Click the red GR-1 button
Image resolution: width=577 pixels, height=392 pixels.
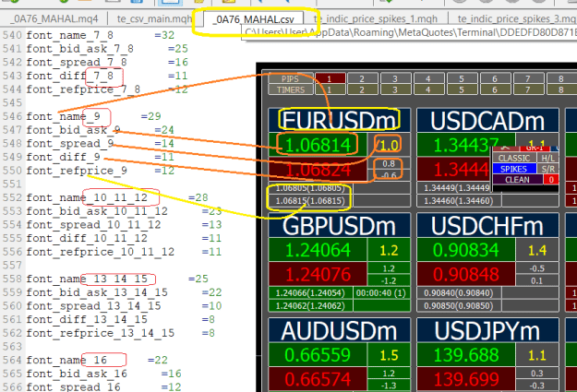click(535, 148)
